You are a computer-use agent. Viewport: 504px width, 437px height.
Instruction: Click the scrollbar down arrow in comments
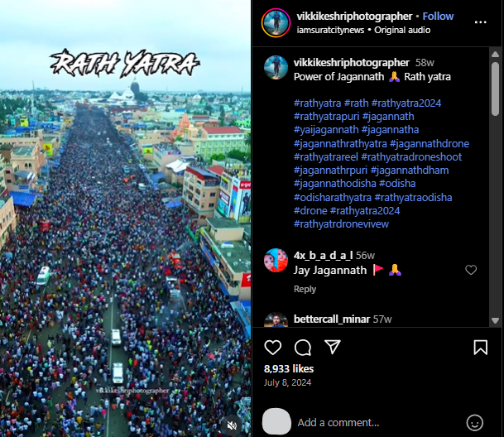(496, 320)
